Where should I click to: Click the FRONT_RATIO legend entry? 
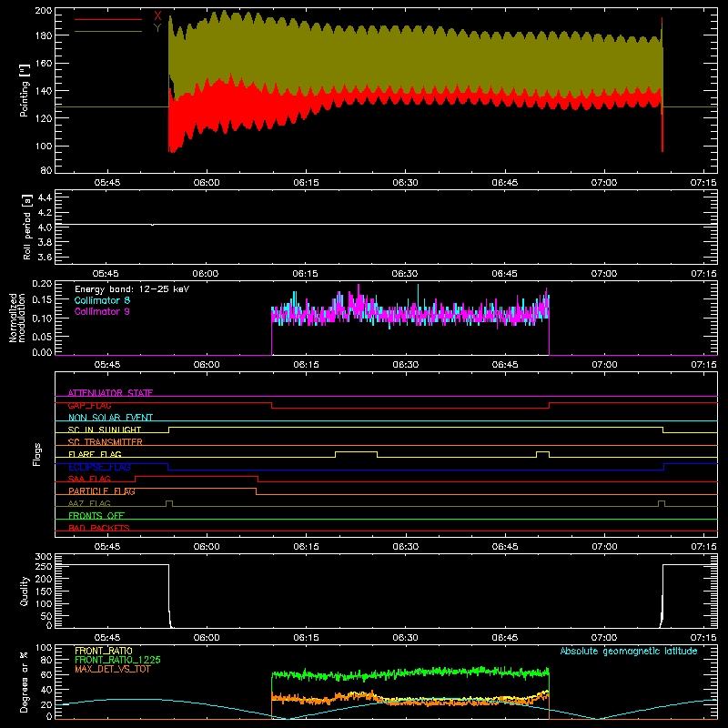104,651
